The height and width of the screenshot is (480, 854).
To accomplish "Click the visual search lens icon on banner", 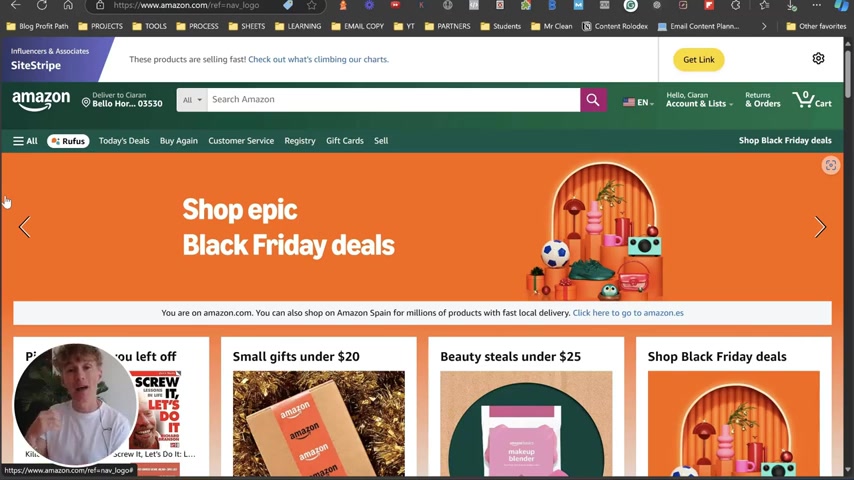I will 831,166.
